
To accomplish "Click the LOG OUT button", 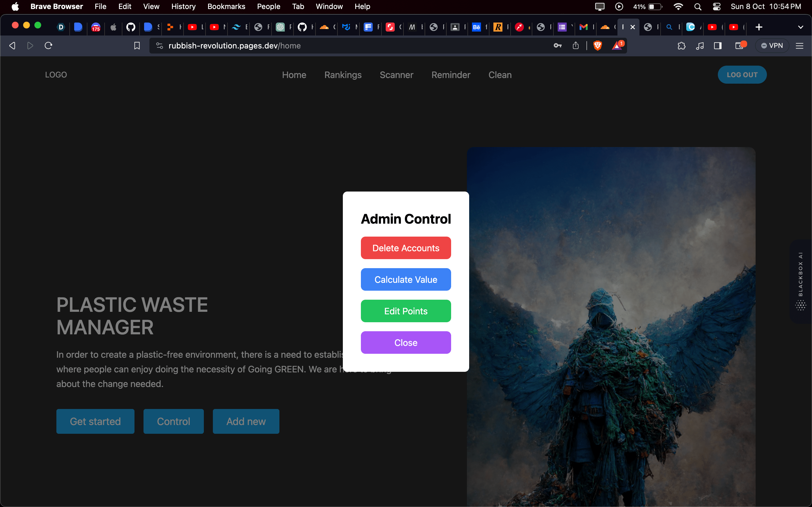I will [x=742, y=74].
